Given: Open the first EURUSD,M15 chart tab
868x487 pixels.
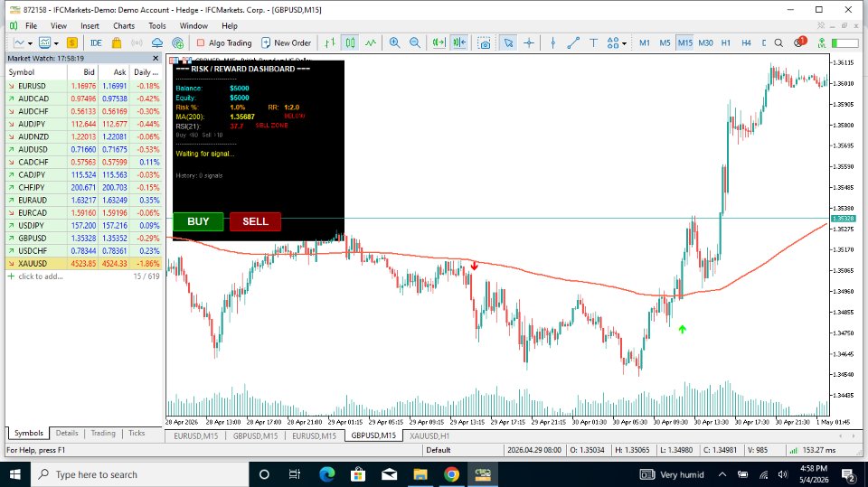Looking at the screenshot, I should pyautogui.click(x=195, y=436).
